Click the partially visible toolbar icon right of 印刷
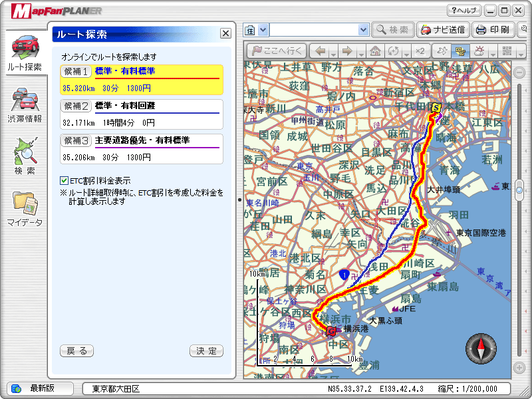532x399 pixels. (523, 30)
